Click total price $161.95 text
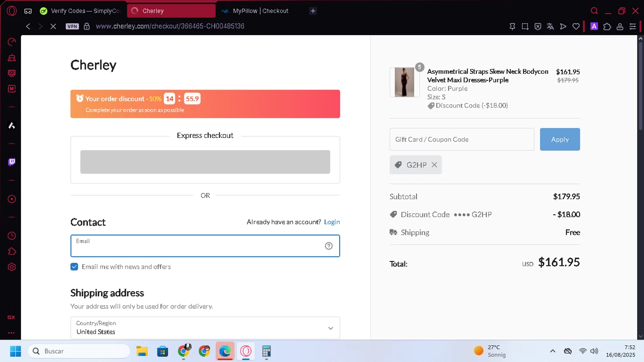Image resolution: width=644 pixels, height=362 pixels. pos(559,262)
